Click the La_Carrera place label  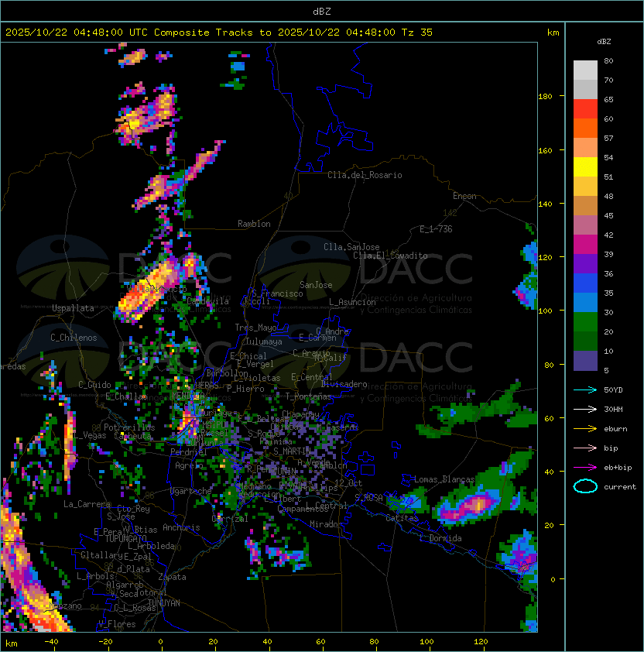[87, 504]
